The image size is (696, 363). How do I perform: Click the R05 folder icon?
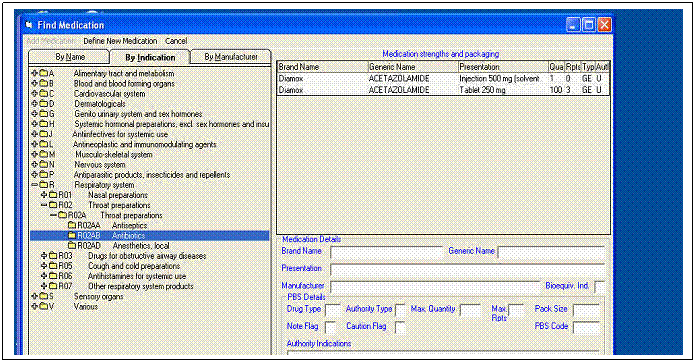point(53,266)
